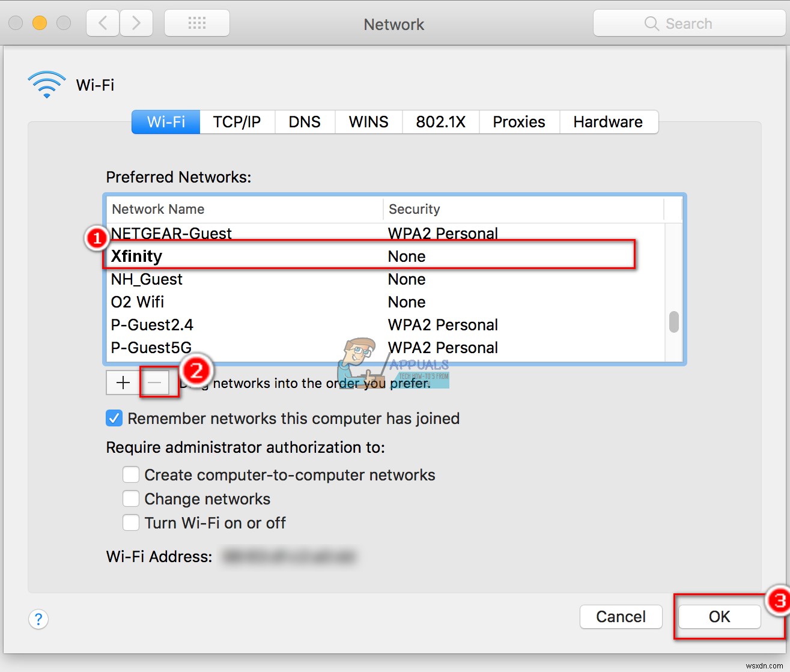Enable 'Turn Wi-Fi on or off' authorization
This screenshot has height=672, width=790.
click(130, 522)
